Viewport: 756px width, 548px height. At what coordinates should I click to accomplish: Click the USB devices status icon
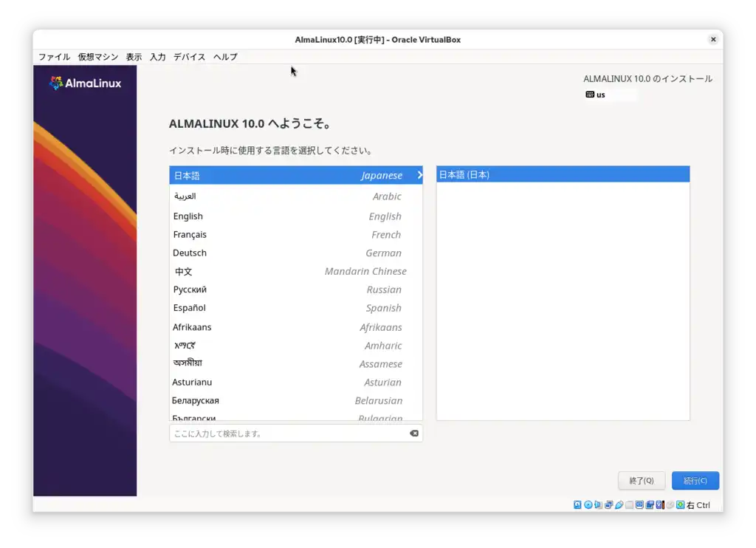[619, 504]
